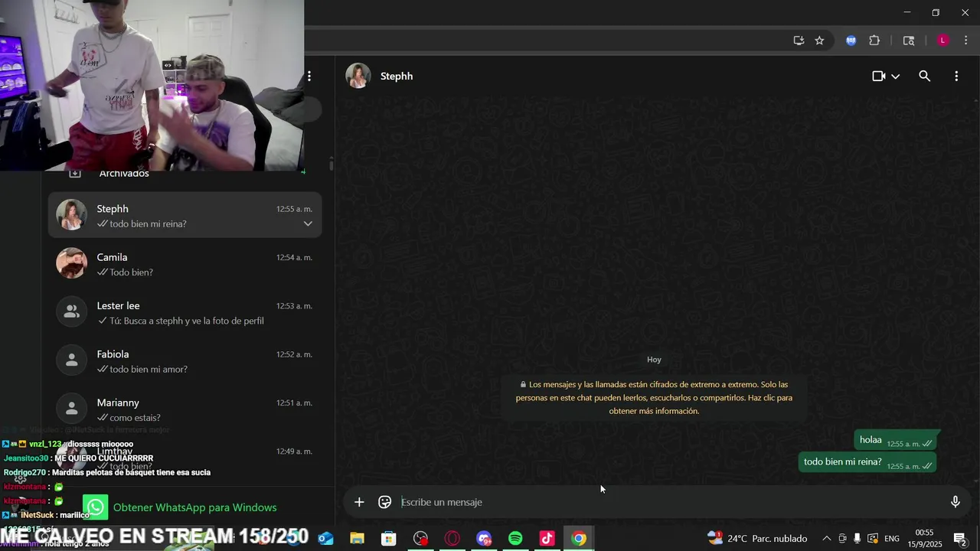Open the Chrome extensions puzzle menu
Image resolution: width=980 pixels, height=551 pixels.
point(874,41)
